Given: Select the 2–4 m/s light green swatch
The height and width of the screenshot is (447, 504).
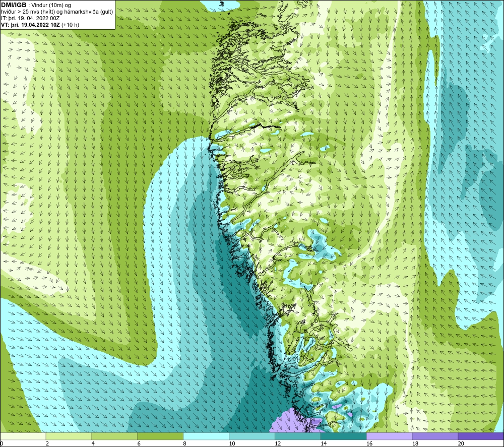Looking at the screenshot, I should click(69, 436).
